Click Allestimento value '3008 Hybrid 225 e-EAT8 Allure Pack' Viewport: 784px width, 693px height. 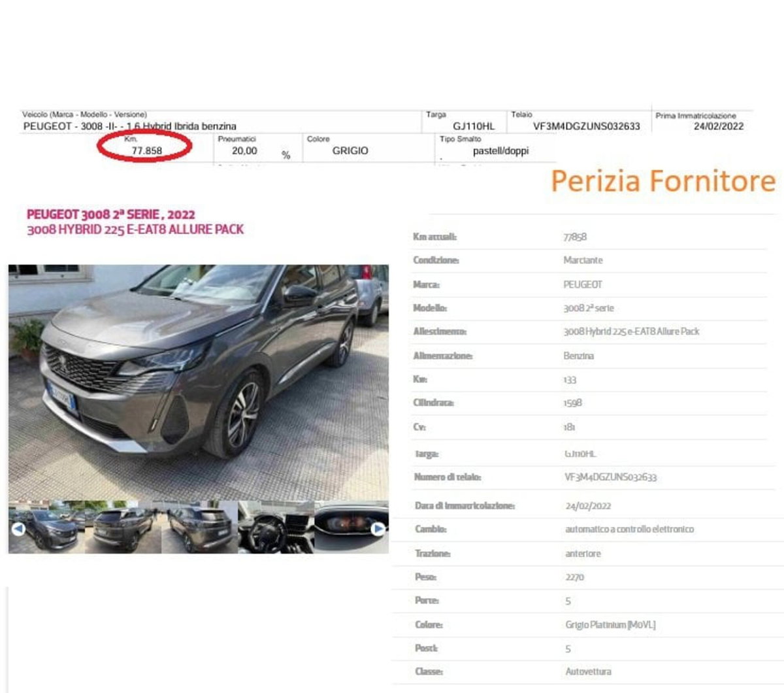coord(631,331)
